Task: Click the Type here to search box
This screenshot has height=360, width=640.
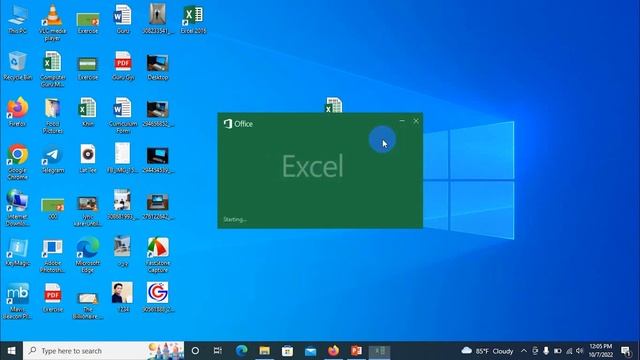Action: click(x=104, y=351)
